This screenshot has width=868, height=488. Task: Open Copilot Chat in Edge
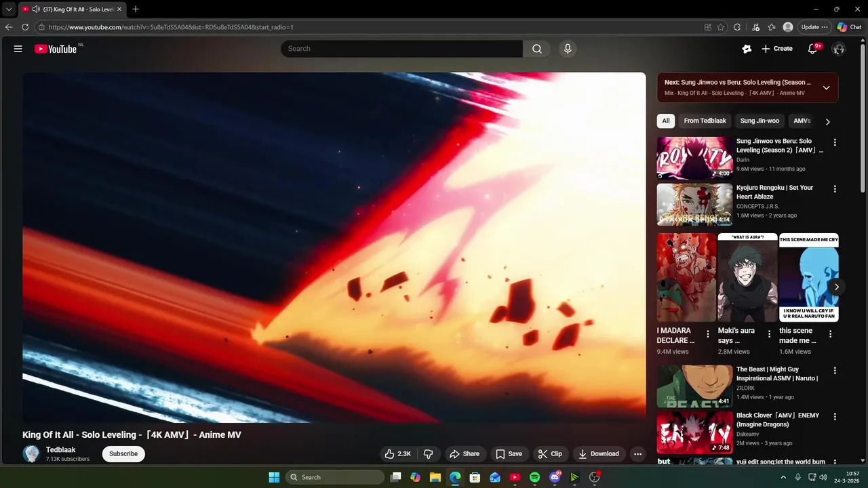click(x=850, y=27)
